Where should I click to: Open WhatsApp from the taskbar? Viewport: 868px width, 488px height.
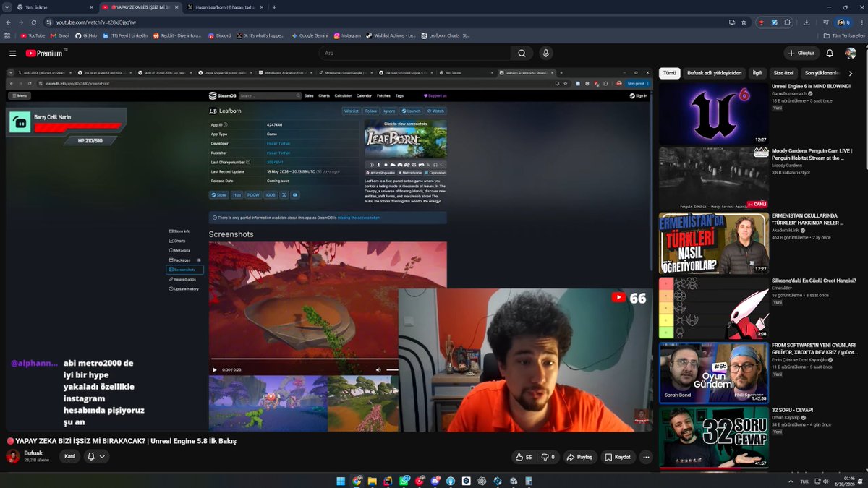pyautogui.click(x=404, y=481)
